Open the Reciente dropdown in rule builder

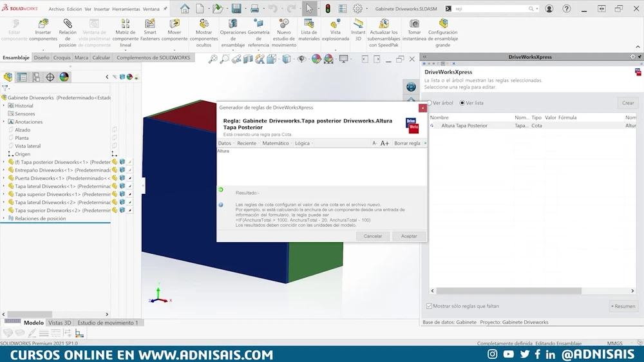248,143
